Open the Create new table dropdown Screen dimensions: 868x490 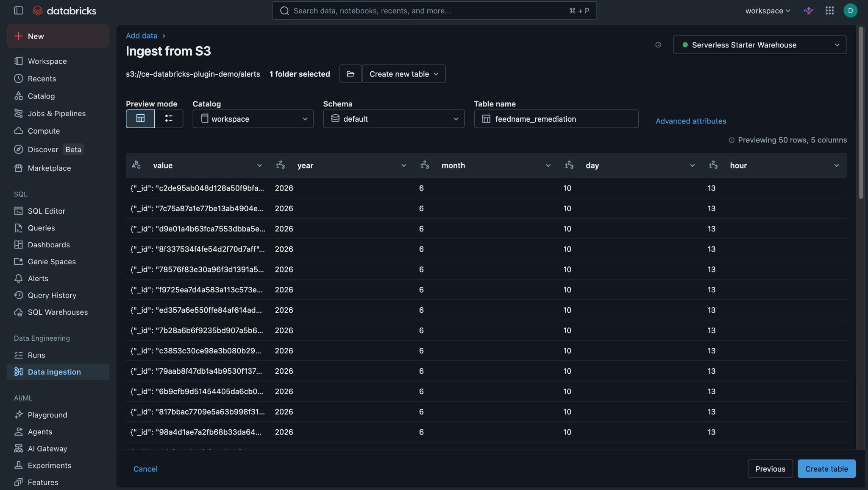coord(403,74)
